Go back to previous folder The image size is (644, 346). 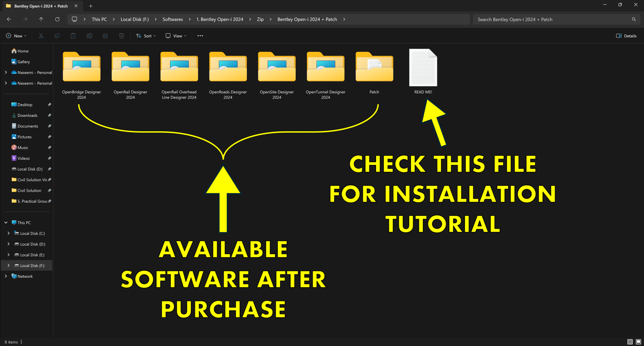(9, 19)
